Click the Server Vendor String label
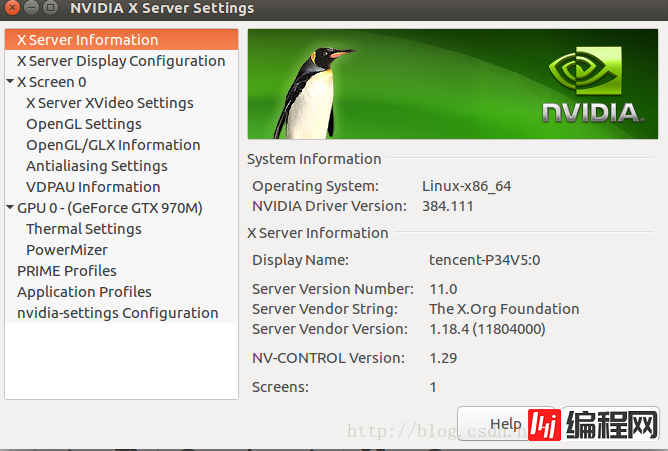 click(325, 309)
